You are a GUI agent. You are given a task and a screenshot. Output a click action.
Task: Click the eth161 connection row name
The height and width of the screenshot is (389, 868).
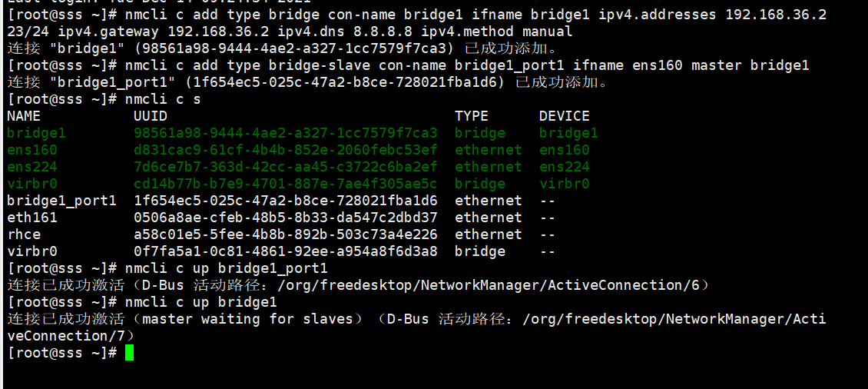[32, 218]
